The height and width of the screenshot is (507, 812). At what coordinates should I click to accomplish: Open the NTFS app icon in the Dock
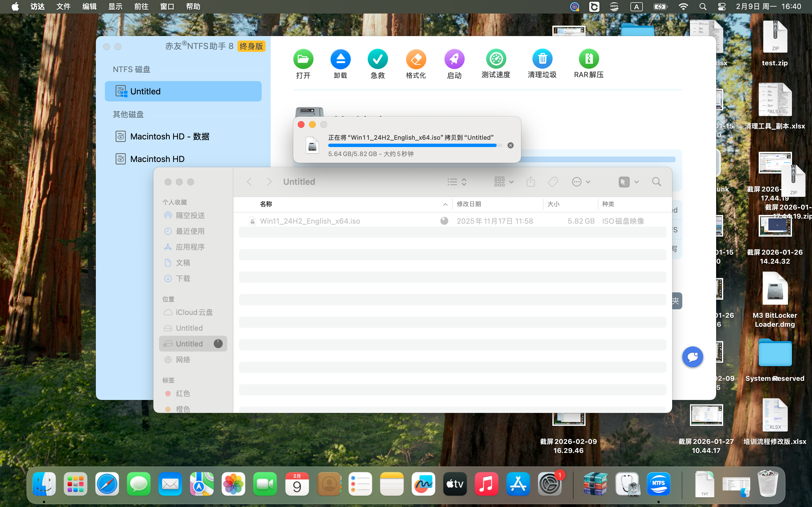pyautogui.click(x=659, y=484)
